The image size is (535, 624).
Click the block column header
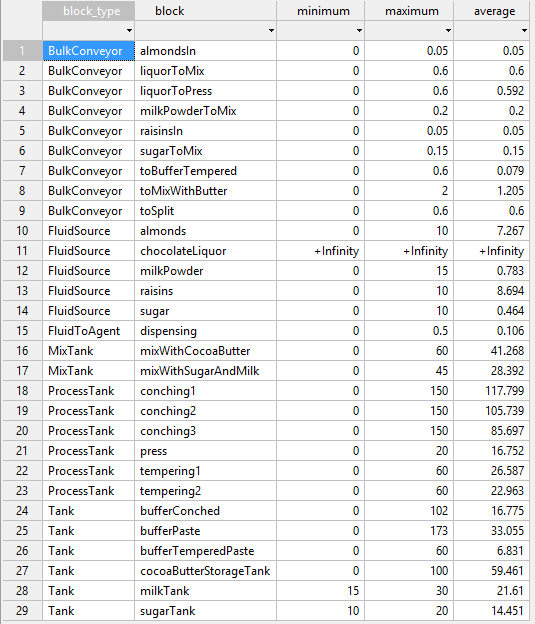[205, 11]
